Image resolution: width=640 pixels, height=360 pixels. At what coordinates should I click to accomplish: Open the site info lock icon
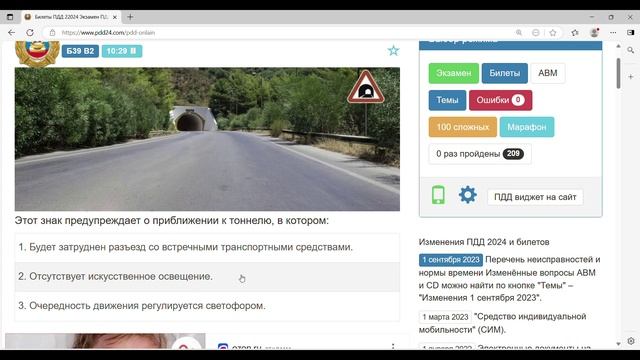pos(52,33)
